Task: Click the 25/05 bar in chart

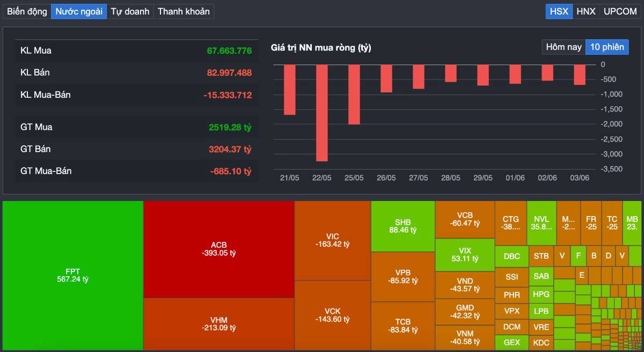Action: (x=354, y=95)
